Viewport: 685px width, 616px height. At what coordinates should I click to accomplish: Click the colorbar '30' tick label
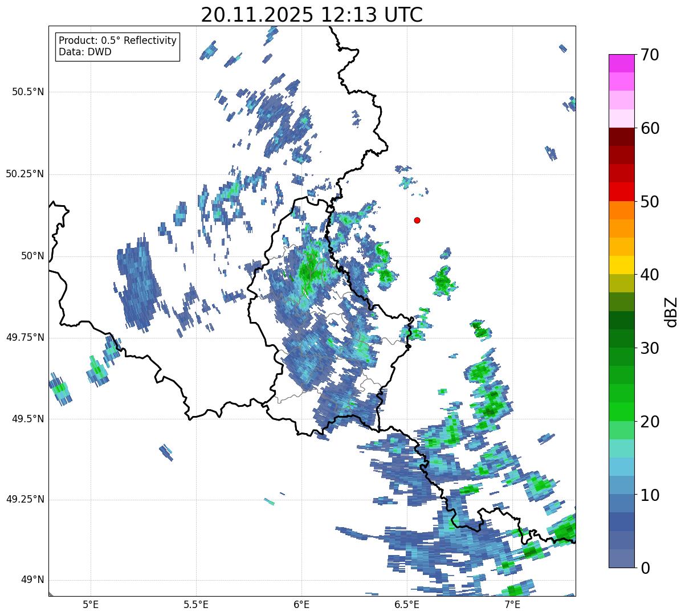[x=650, y=348]
